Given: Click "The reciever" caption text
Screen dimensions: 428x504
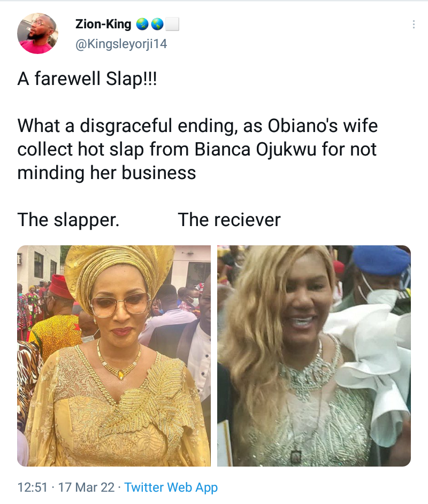Looking at the screenshot, I should pos(229,220).
